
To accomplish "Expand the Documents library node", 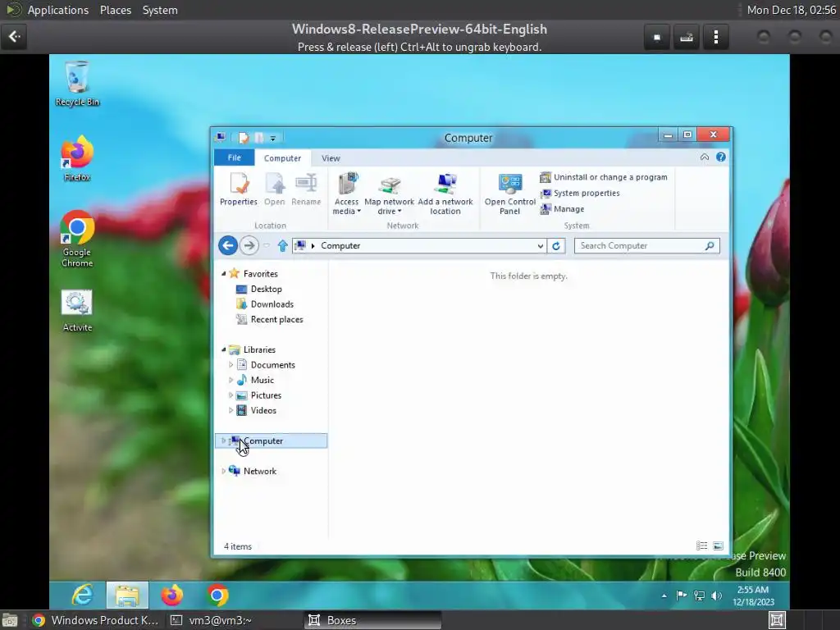I will coord(231,365).
